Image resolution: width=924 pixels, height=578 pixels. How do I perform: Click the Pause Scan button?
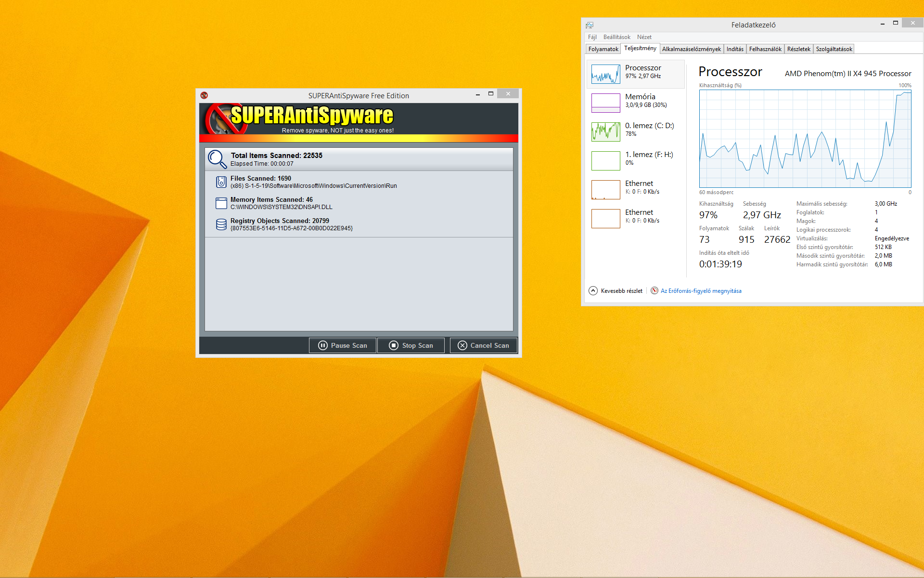[343, 345]
